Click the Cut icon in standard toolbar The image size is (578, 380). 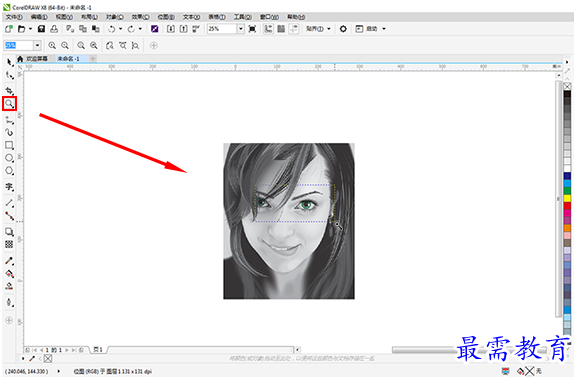(70, 29)
